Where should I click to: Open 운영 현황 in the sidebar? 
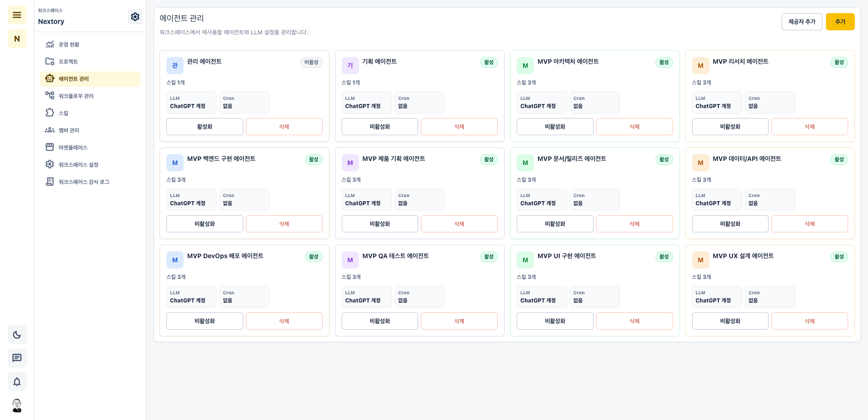click(90, 44)
